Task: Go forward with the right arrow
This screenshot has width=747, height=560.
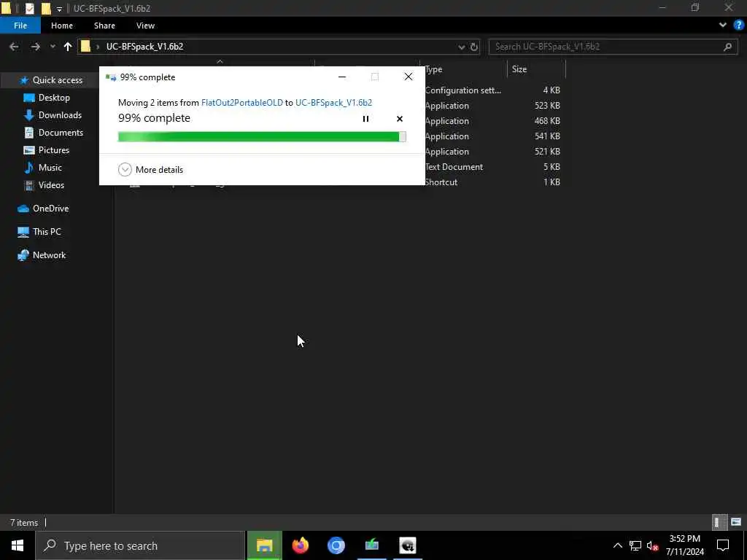Action: tap(35, 47)
